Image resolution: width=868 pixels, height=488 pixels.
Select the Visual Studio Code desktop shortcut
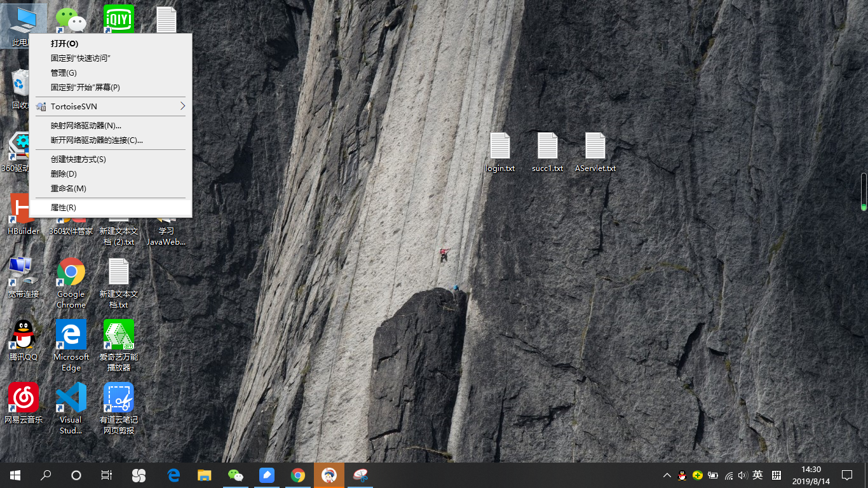pos(71,408)
